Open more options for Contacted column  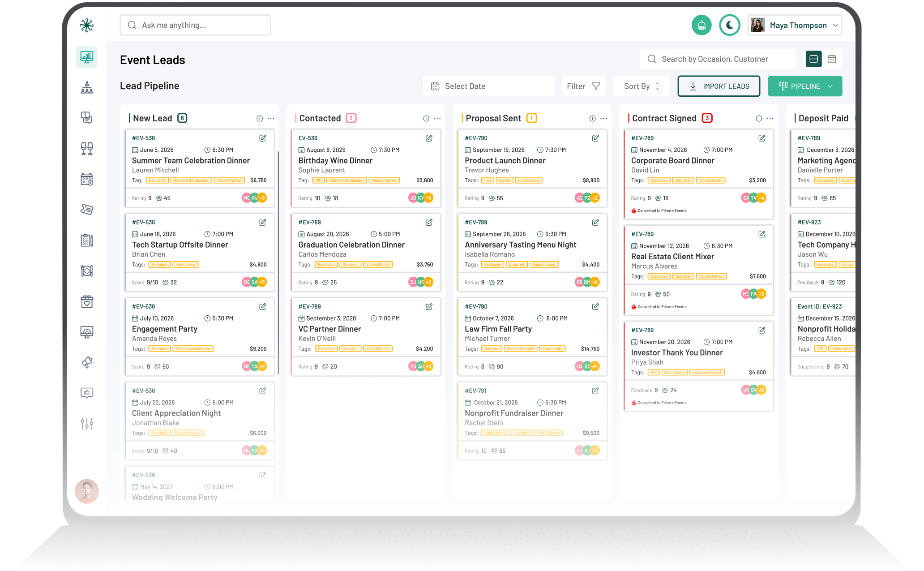[437, 119]
